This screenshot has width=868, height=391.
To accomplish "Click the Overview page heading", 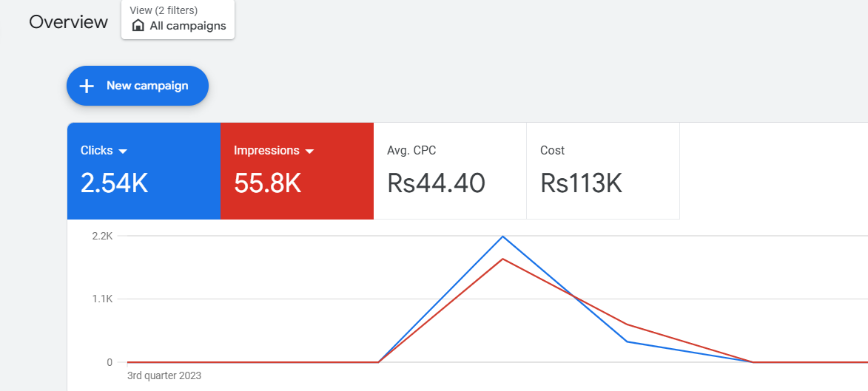I will coord(69,22).
